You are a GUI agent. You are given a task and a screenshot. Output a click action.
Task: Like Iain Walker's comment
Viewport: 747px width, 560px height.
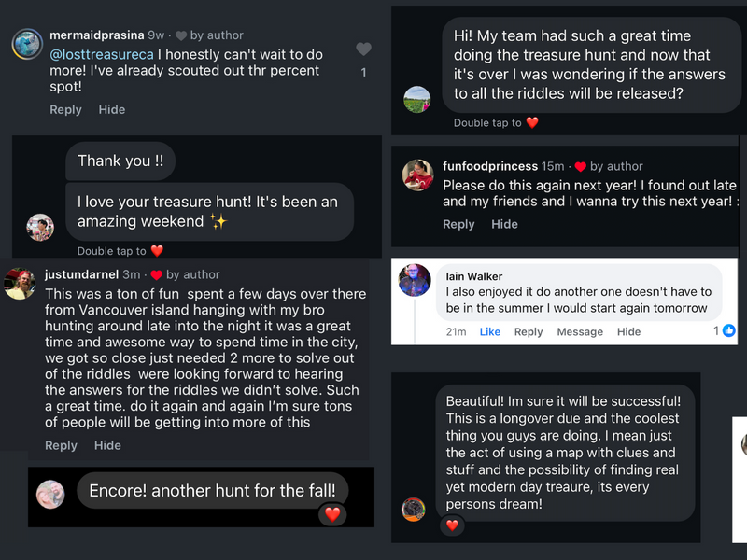click(490, 332)
